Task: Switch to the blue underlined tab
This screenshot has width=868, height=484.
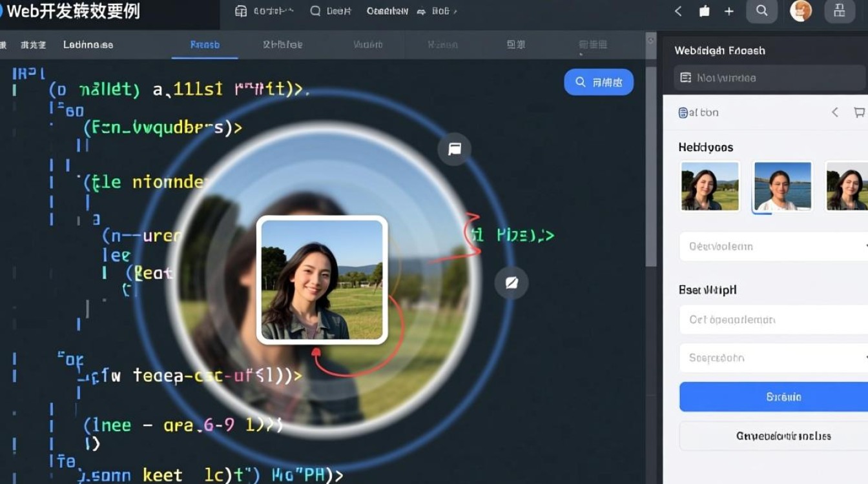Action: (205, 45)
